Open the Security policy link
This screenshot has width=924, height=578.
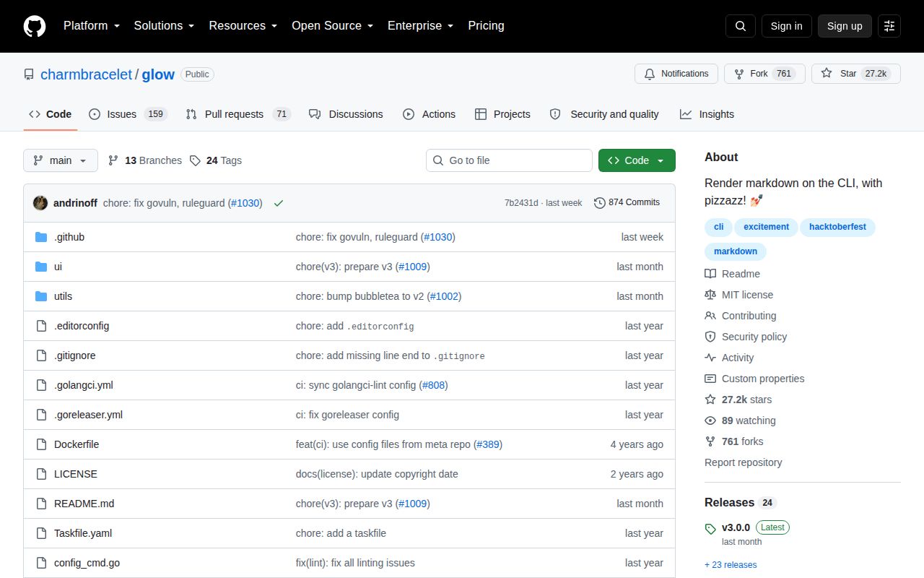(x=746, y=337)
